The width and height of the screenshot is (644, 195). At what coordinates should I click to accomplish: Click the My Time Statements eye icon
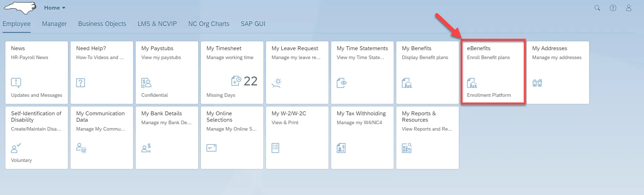(x=342, y=83)
